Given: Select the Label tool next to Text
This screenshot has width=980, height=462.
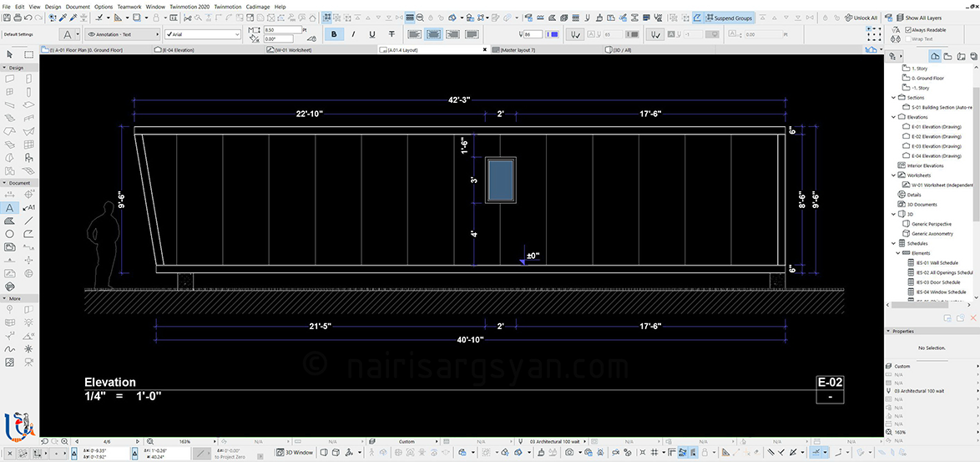Looking at the screenshot, I should 28,207.
